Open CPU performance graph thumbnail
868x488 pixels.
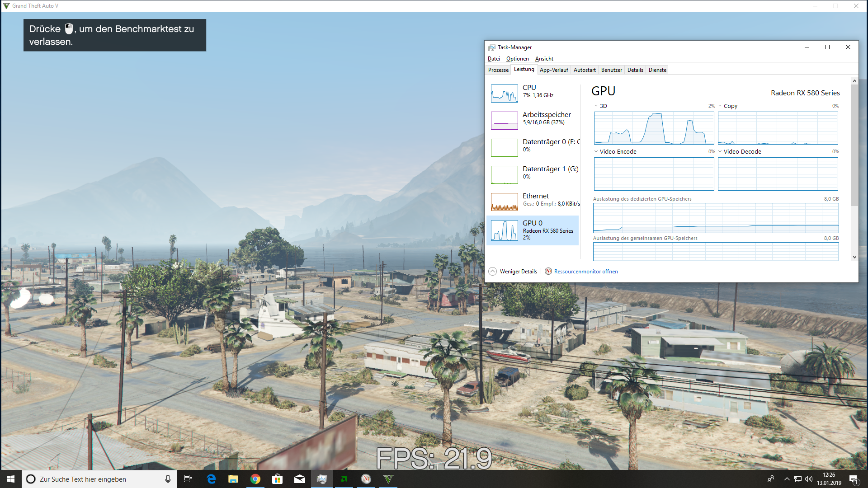[504, 94]
